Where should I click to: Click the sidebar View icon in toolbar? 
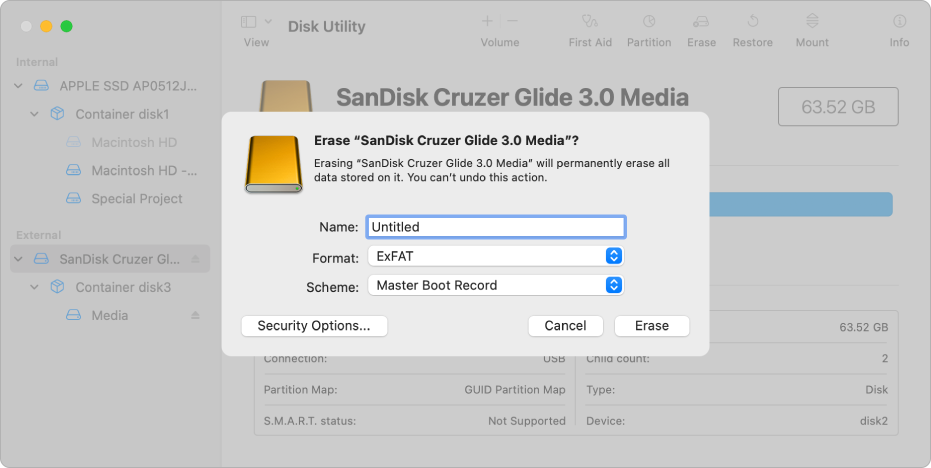coord(248,22)
